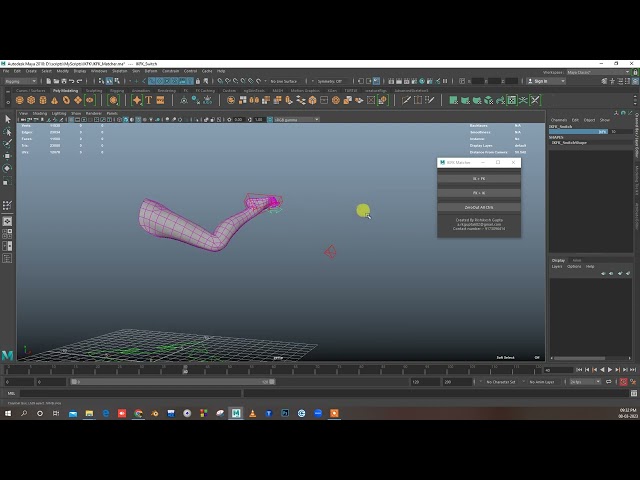Viewport: 640px width, 480px height.
Task: Toggle the Attribute Editor panel icon
Action: click(x=620, y=81)
